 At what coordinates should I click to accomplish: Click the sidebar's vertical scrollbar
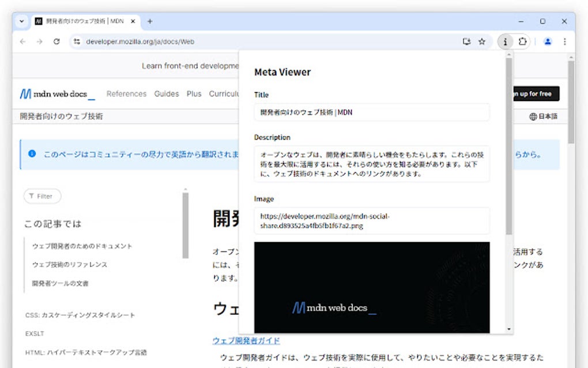coord(185,226)
